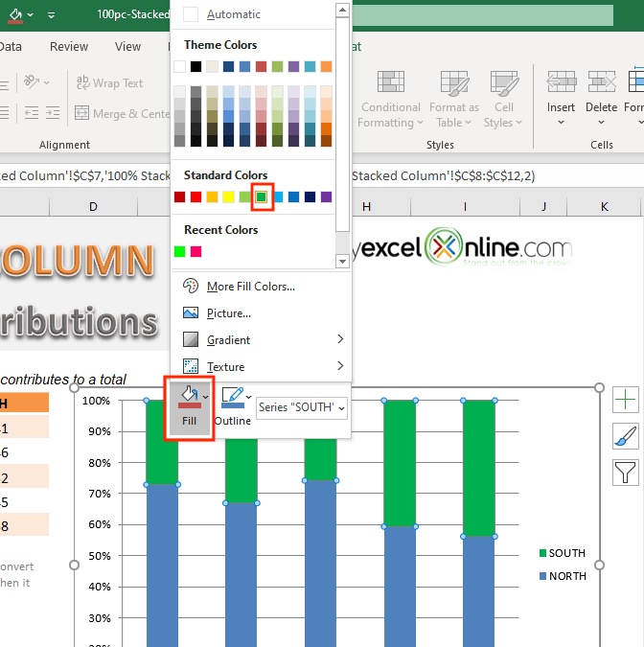Screen dimensions: 644x647
Task: Click the Outline pen icon
Action: point(232,397)
